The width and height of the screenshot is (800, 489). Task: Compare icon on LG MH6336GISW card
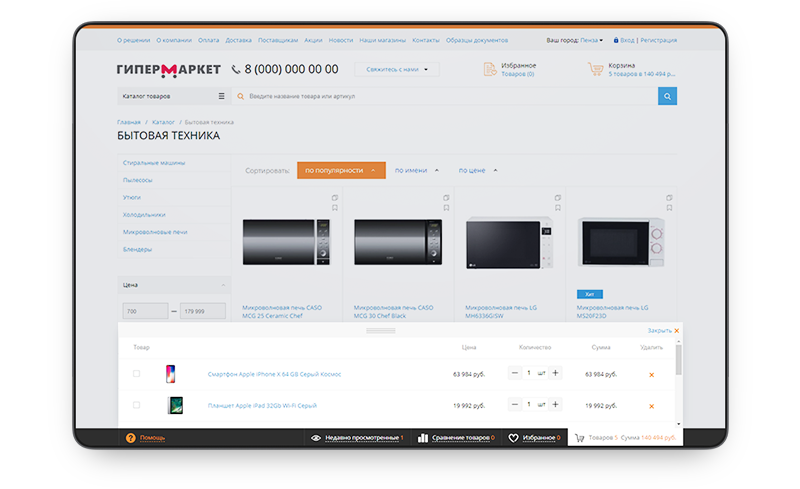coord(558,198)
